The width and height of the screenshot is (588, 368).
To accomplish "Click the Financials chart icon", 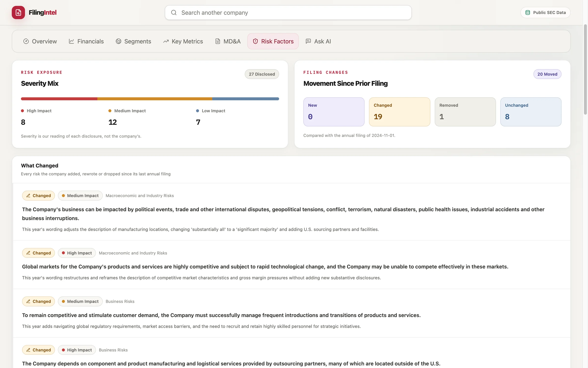I will pos(71,41).
